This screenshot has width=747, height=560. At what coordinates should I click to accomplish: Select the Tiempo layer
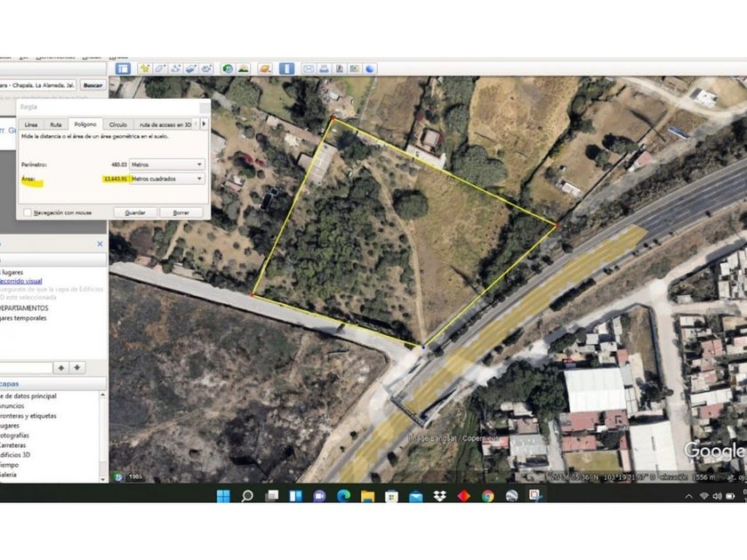(10, 465)
